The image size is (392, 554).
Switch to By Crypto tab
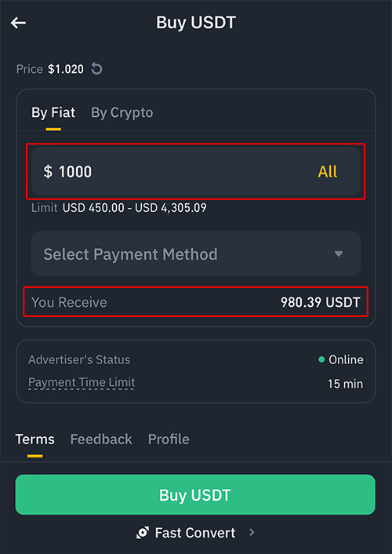(122, 112)
